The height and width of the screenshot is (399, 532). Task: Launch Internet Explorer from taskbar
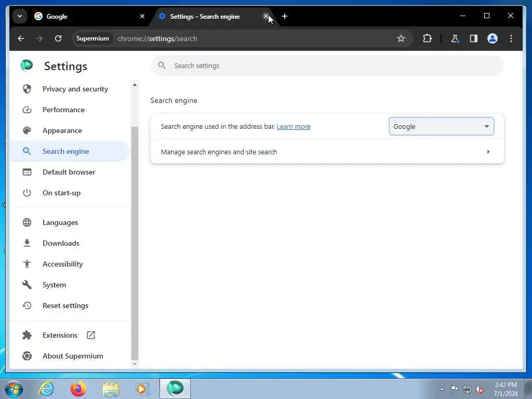(46, 389)
